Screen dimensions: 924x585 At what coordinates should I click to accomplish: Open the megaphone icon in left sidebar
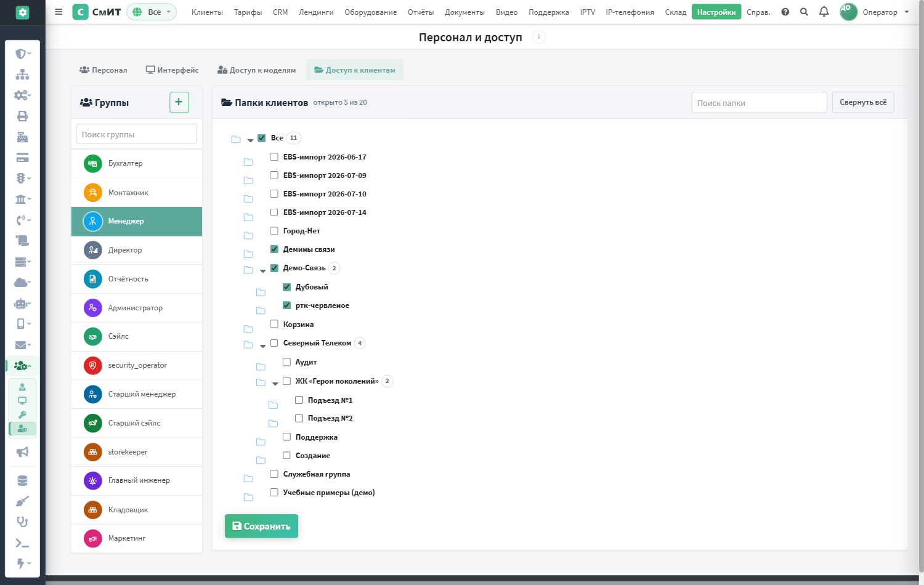[x=22, y=452]
